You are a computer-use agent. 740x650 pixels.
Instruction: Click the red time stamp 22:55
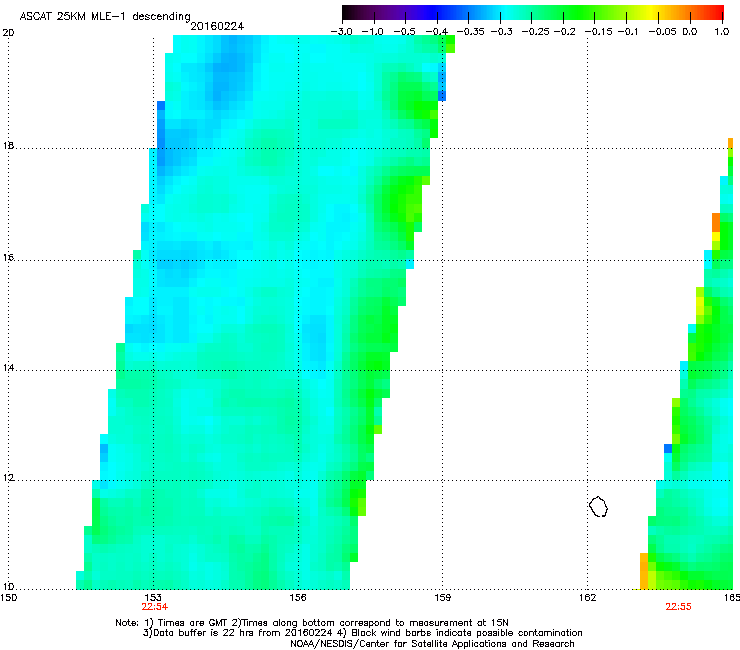point(679,607)
